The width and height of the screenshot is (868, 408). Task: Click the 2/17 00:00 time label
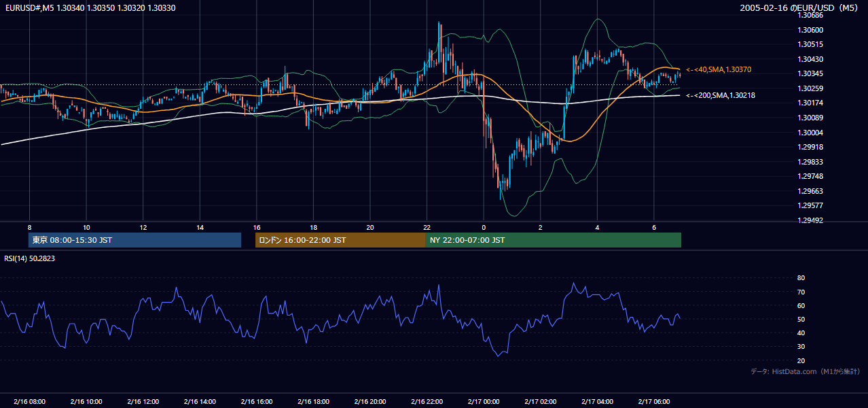click(484, 401)
